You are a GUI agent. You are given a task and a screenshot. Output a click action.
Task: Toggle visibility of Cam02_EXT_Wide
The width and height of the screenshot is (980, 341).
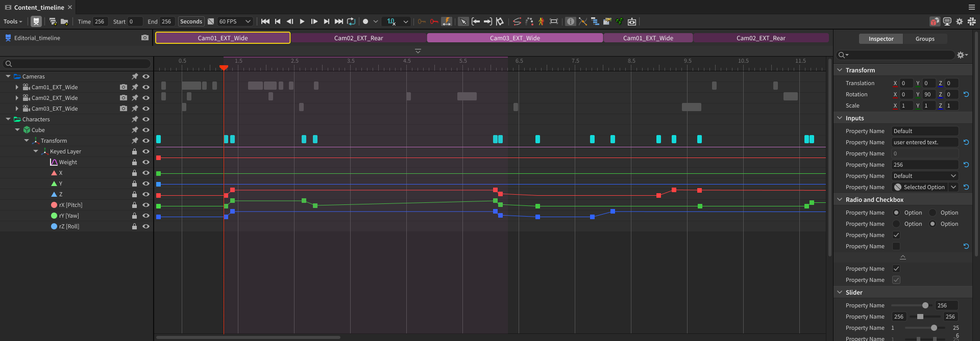[x=146, y=98]
